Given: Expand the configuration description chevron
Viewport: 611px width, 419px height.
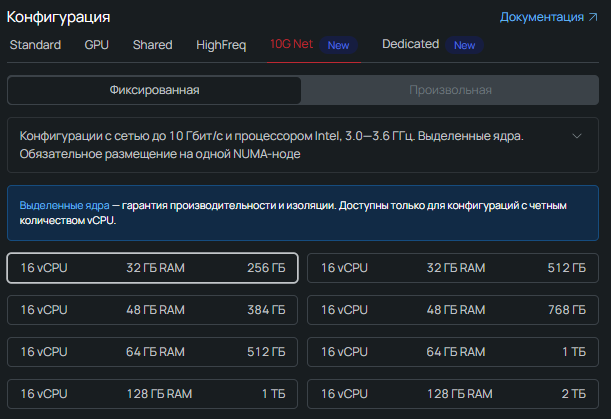Looking at the screenshot, I should coord(576,136).
